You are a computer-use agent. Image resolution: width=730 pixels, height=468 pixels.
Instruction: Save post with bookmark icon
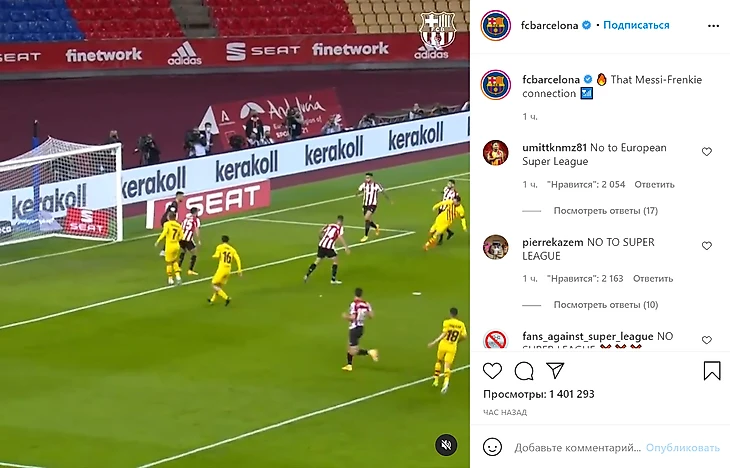coord(712,371)
